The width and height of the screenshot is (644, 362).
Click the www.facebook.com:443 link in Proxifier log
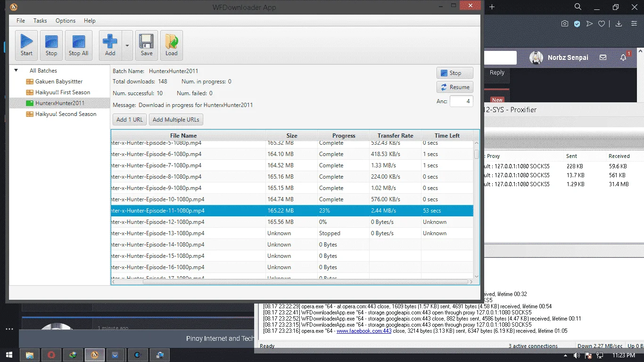(364, 331)
